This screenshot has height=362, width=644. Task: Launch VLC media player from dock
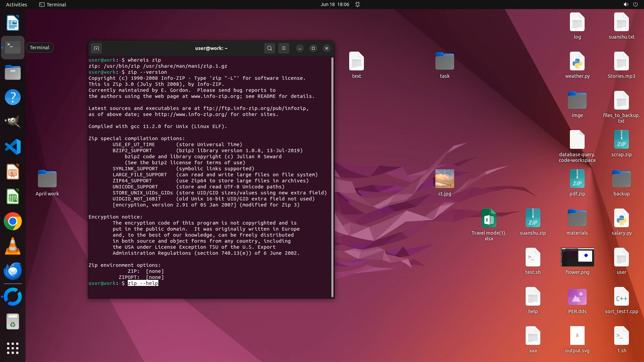click(x=13, y=246)
